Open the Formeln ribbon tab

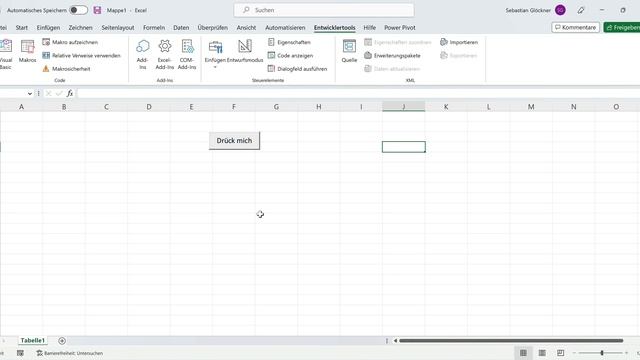[x=154, y=28]
